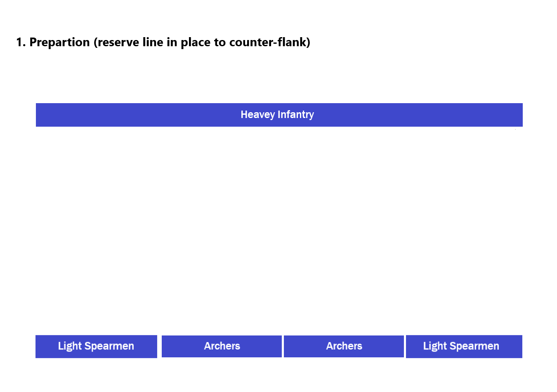
Task: Click the word "reserve" in the heading
Action: pos(118,42)
